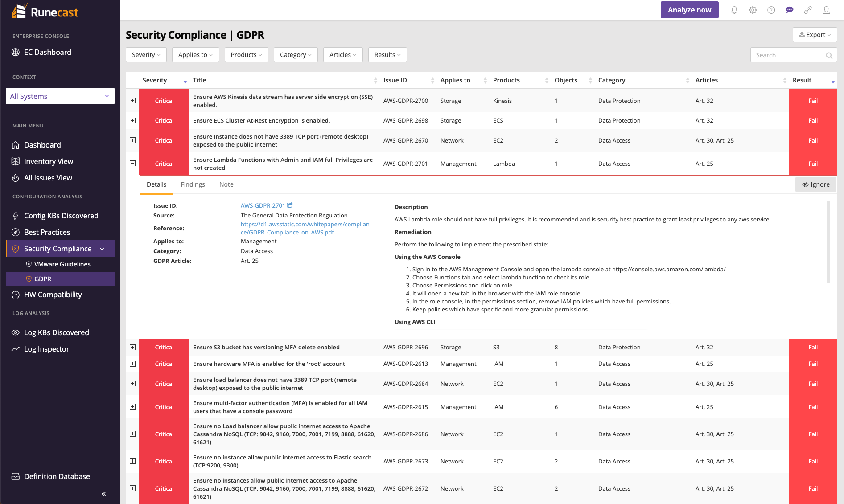The width and height of the screenshot is (844, 504).
Task: Collapse the expanded Lambda Functions row
Action: coord(132,164)
